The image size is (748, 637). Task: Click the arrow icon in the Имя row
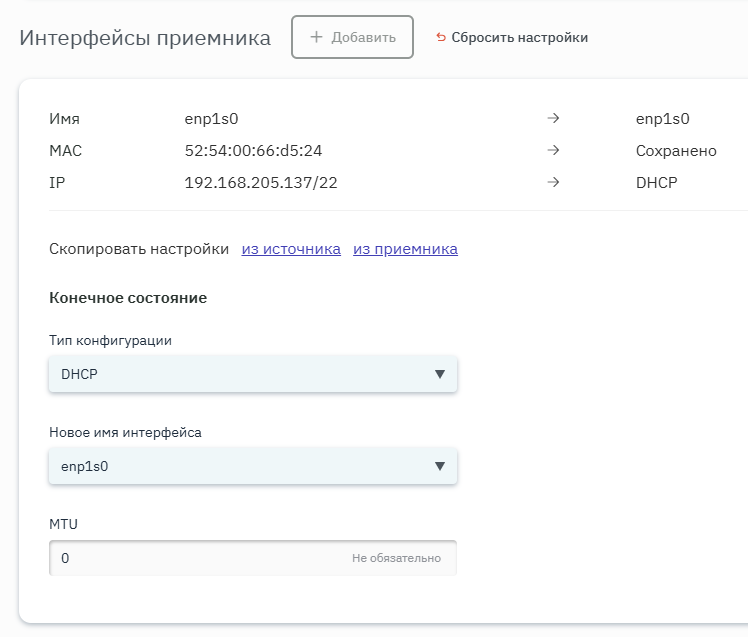pyautogui.click(x=552, y=119)
